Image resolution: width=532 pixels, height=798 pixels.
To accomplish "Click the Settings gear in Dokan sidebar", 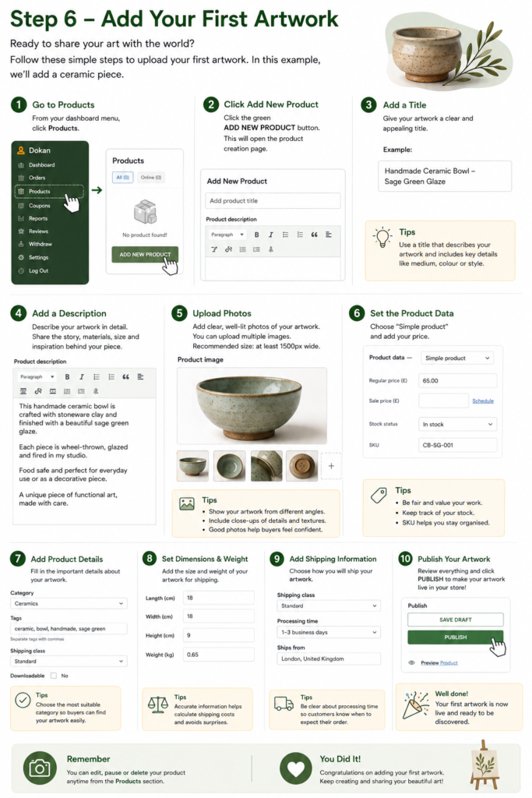I will (21, 257).
